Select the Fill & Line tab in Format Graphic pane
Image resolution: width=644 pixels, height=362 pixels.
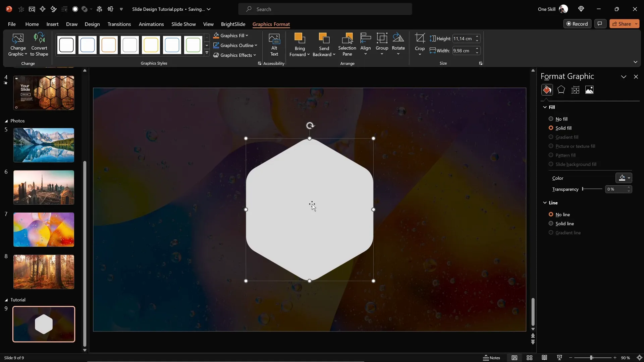547,90
